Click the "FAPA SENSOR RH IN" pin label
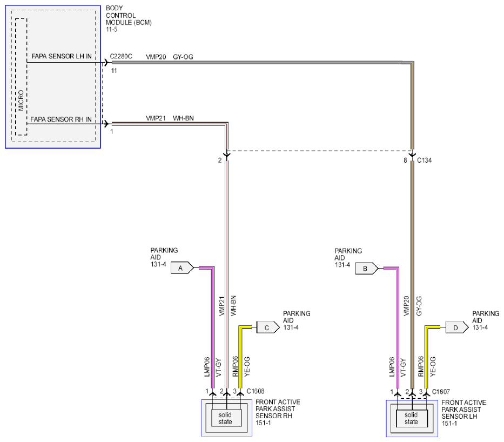Viewport: 504px width, 442px height. [61, 119]
